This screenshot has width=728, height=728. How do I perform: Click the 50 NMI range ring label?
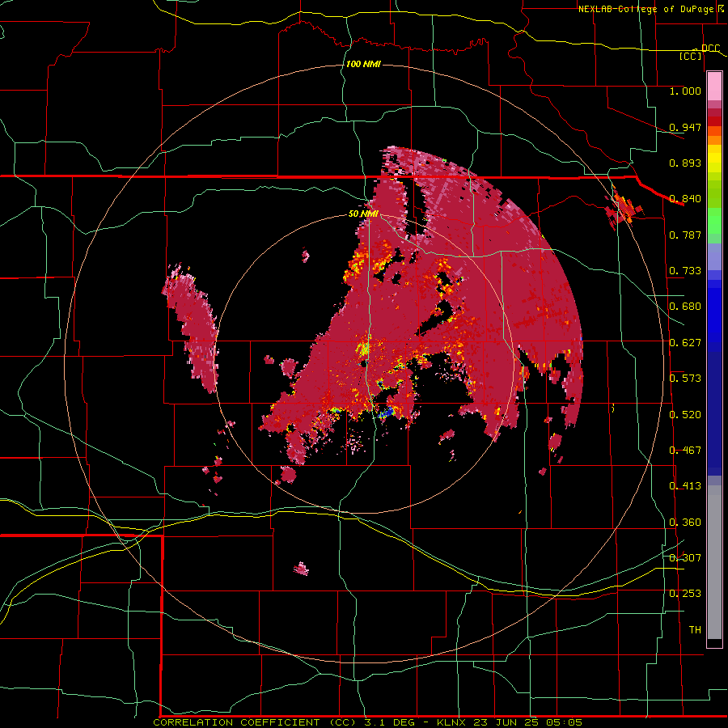[x=363, y=214]
